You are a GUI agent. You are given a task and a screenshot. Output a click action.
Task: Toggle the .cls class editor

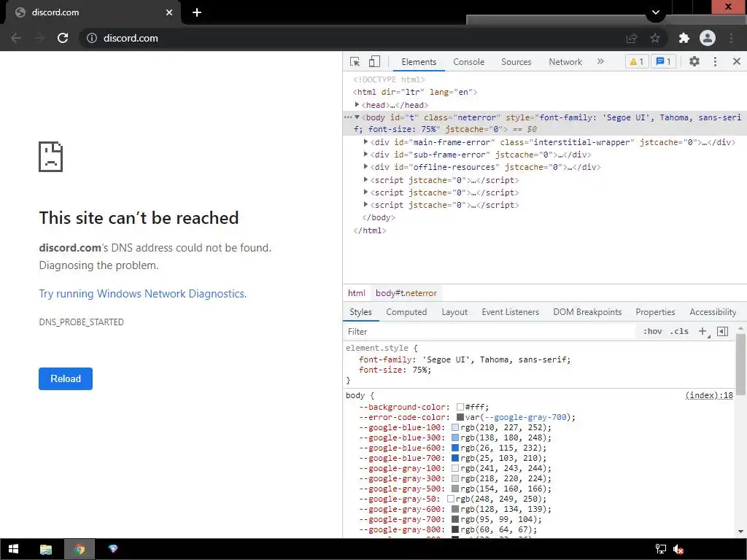point(679,332)
